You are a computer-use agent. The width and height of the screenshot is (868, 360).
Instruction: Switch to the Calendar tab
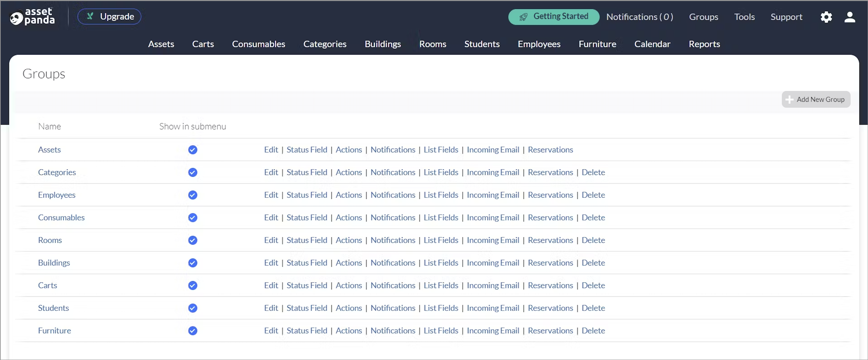652,44
